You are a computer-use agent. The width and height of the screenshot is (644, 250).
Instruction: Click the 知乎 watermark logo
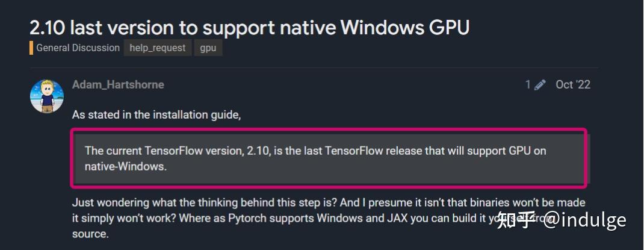click(516, 220)
